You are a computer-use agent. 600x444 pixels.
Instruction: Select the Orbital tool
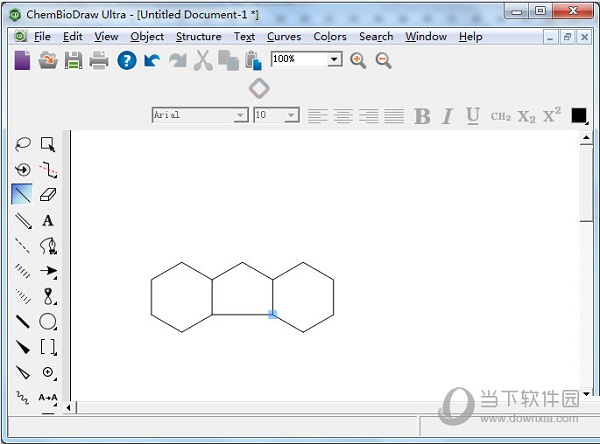tap(48, 296)
